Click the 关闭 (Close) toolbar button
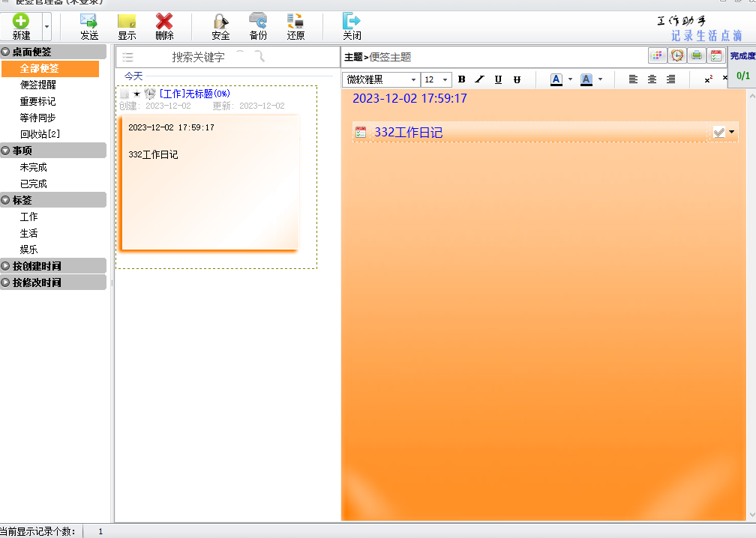This screenshot has height=538, width=756. (352, 26)
